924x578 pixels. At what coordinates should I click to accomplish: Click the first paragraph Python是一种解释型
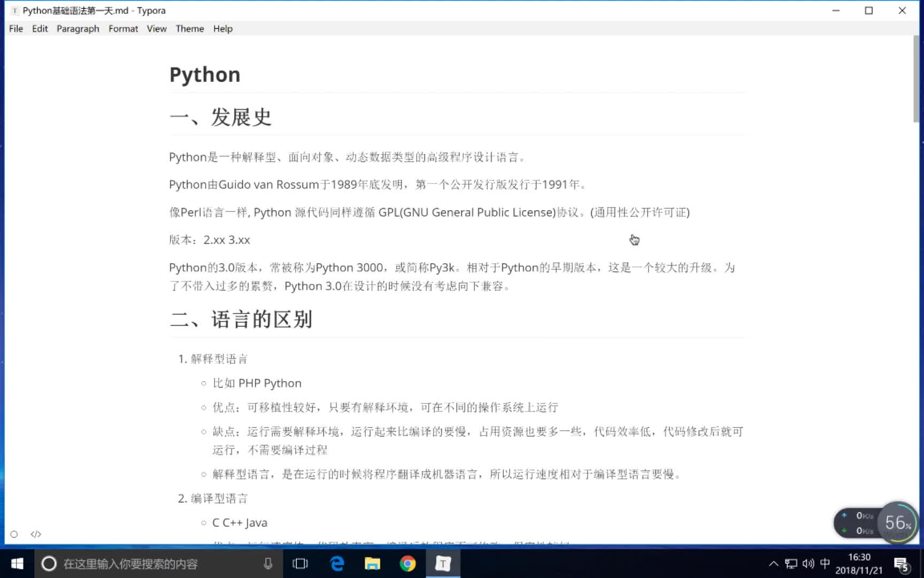[349, 157]
